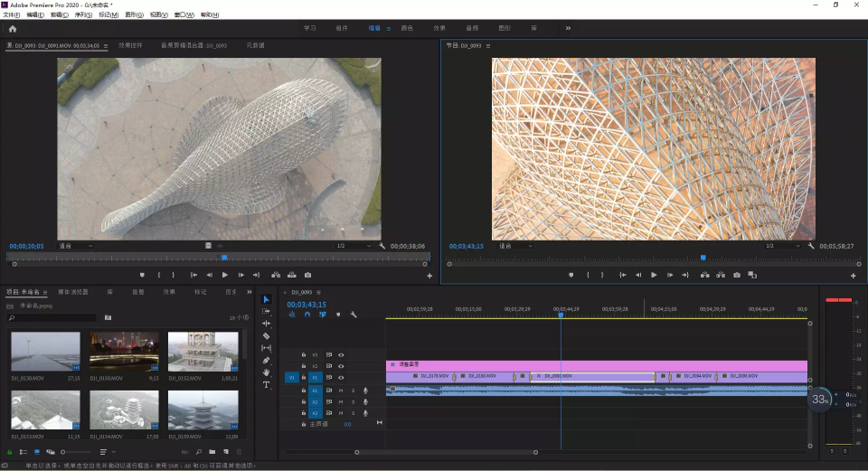
Task: Open sort icons dropdown in Project panel
Action: [x=107, y=452]
